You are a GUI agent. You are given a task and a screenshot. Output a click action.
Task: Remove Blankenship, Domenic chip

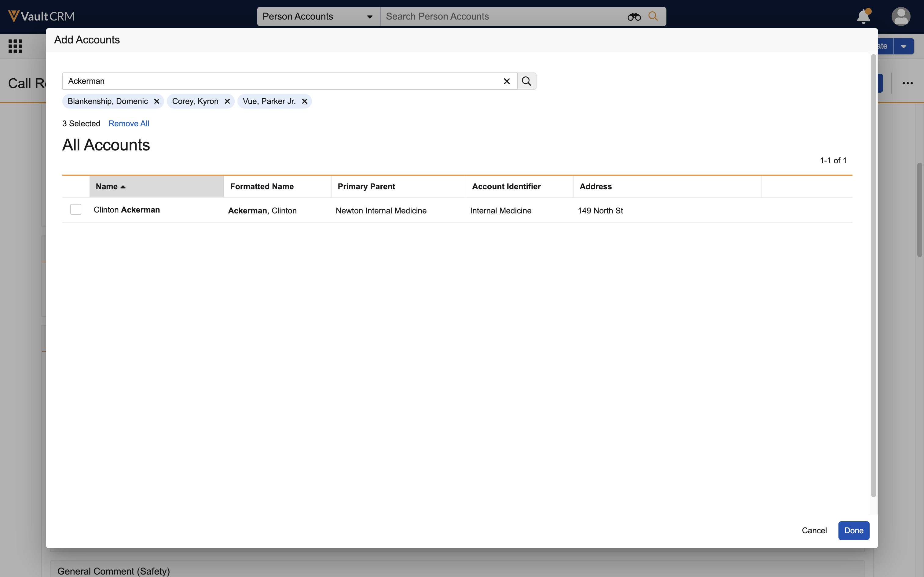(x=156, y=102)
